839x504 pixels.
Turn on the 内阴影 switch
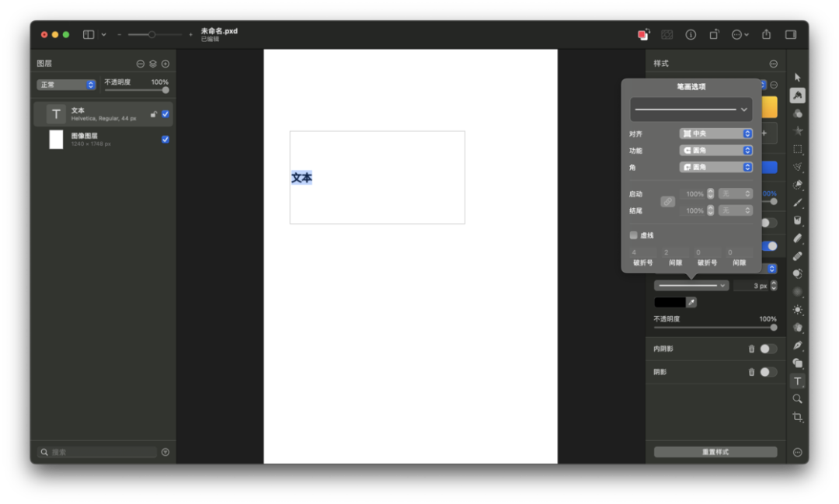[768, 349]
